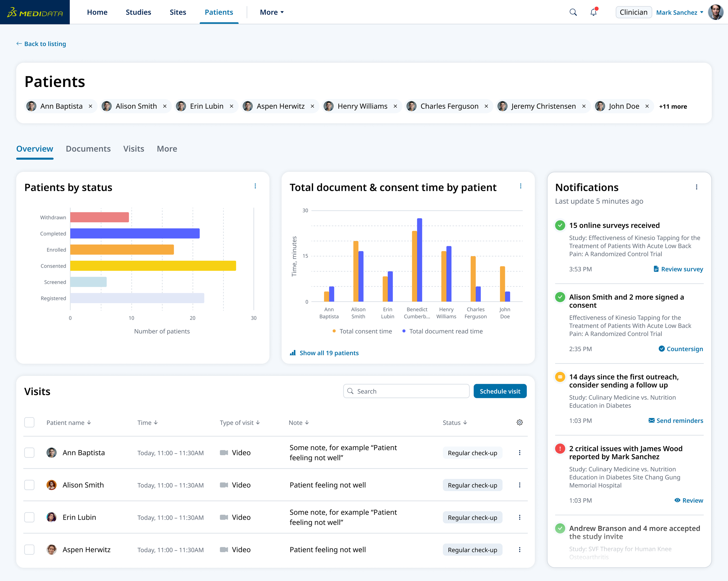728x581 pixels.
Task: Open the global search icon
Action: 573,12
